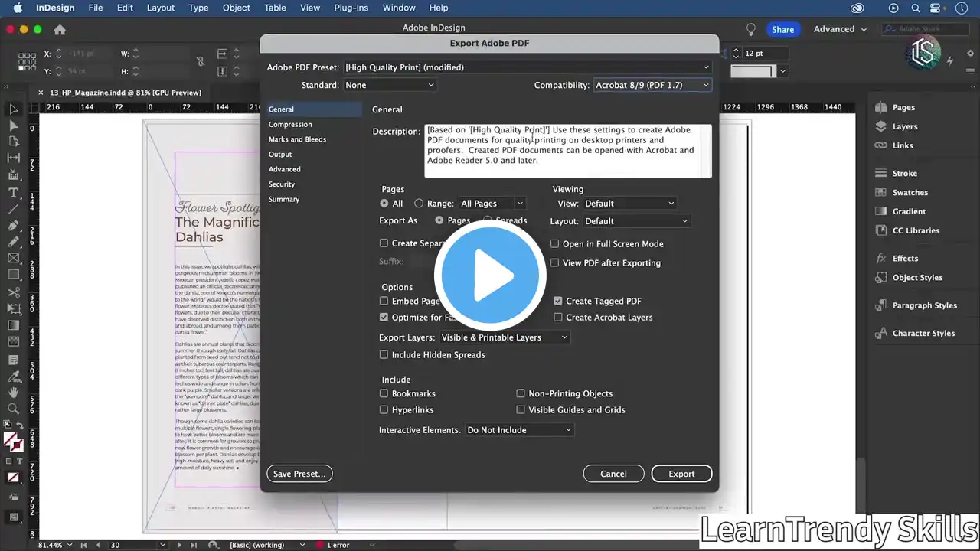
Task: Pick the Gap tool
Action: [x=14, y=158]
